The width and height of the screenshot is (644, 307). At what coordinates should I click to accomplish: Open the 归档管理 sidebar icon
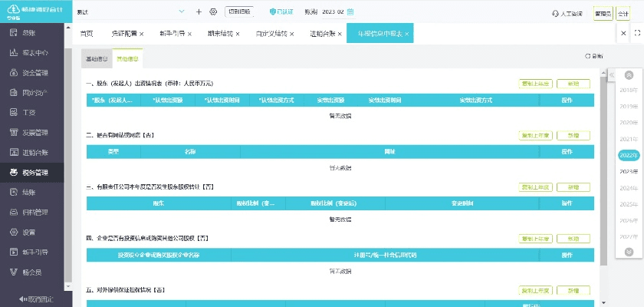click(x=14, y=212)
